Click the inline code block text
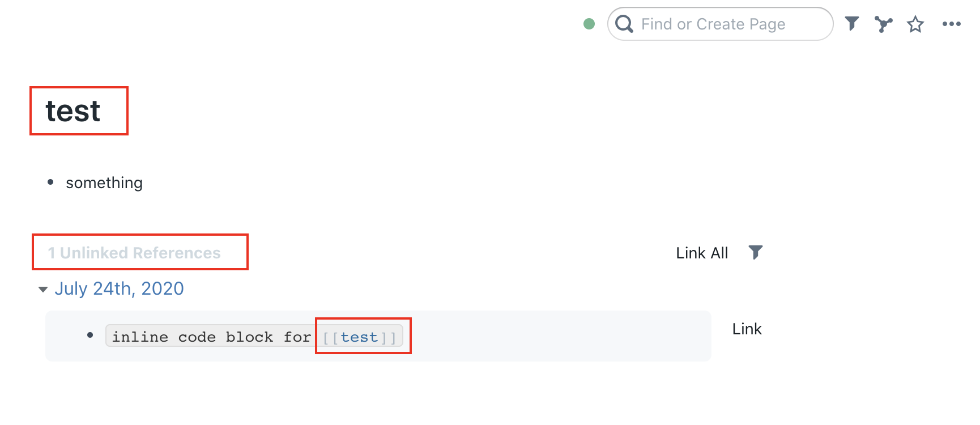The width and height of the screenshot is (980, 425). [208, 336]
